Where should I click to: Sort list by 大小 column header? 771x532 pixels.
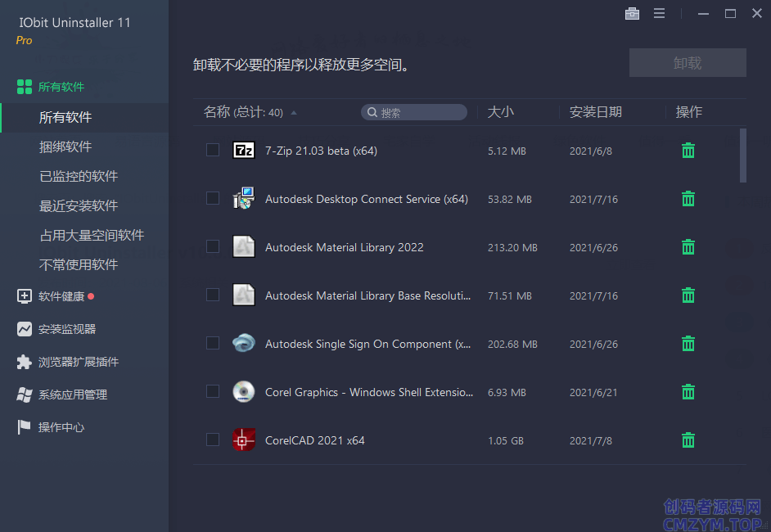tap(501, 112)
